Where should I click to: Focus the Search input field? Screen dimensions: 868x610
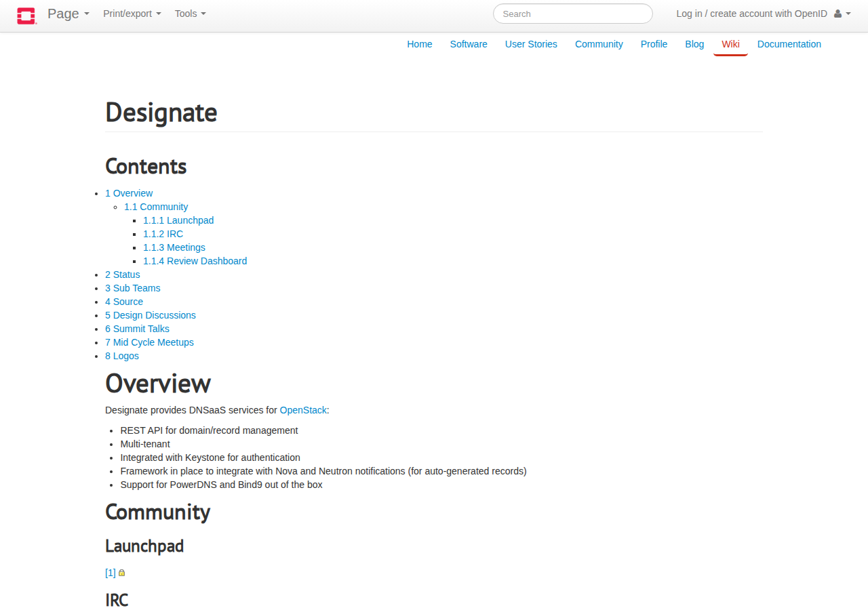(573, 14)
